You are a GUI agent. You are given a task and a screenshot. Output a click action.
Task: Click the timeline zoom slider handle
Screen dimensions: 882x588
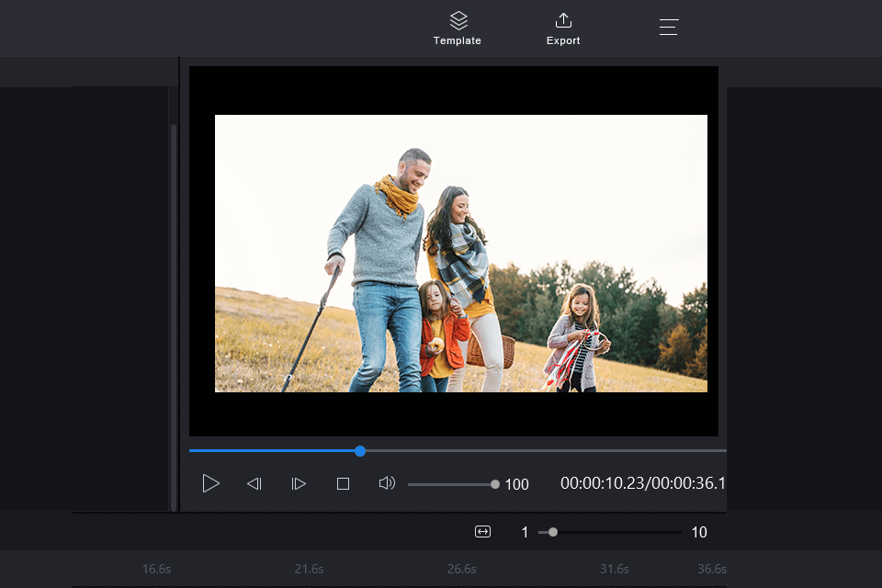click(552, 532)
